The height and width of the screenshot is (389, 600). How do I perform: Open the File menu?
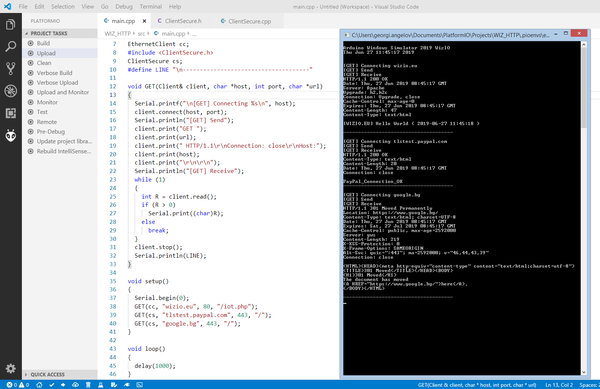[23, 7]
